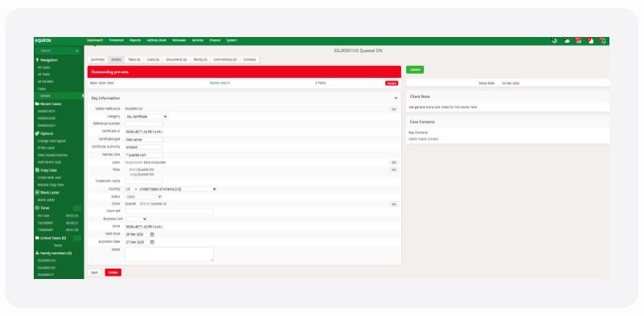Click the search magnifier in sidebar

(77, 51)
